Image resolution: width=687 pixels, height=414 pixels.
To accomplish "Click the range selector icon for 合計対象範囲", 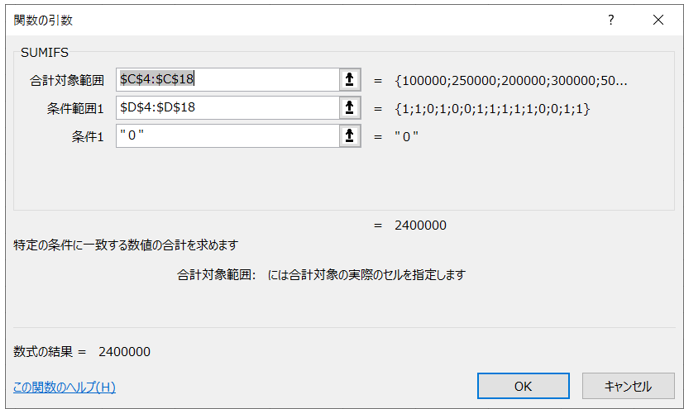I will point(349,79).
